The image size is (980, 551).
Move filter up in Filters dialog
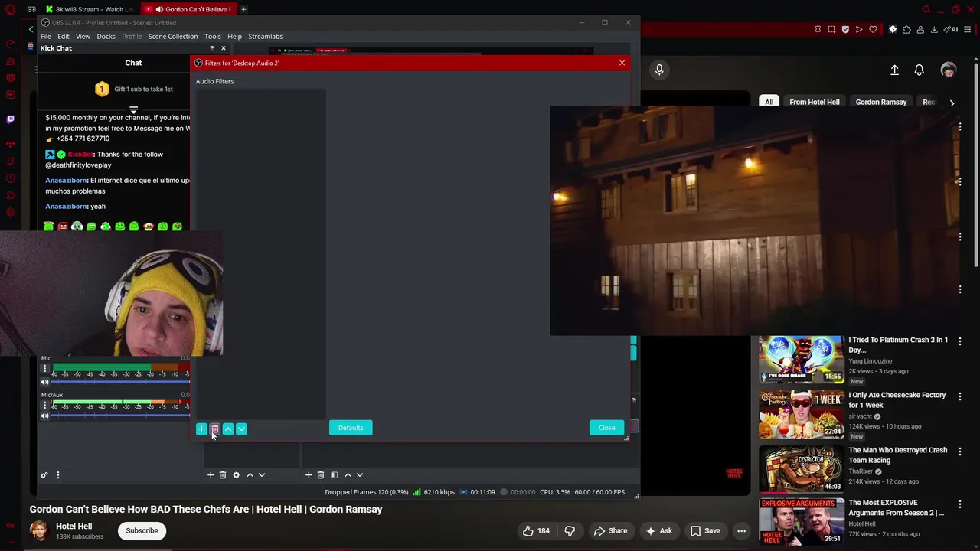pos(228,429)
